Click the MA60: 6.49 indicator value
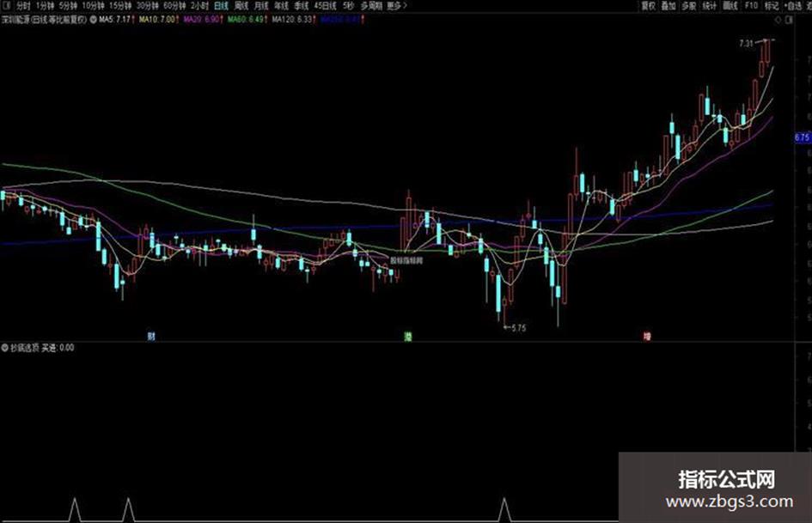812x523 pixels. pyautogui.click(x=247, y=20)
